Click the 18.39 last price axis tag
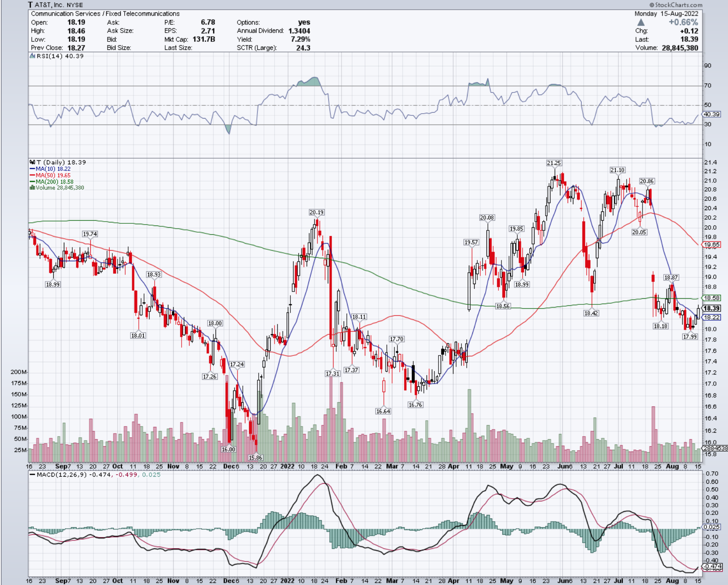The height and width of the screenshot is (585, 728). tap(711, 308)
